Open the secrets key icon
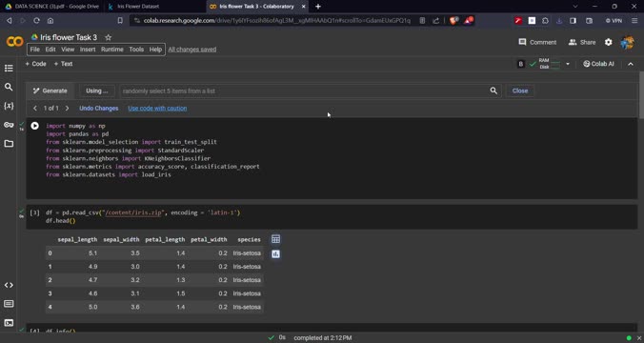This screenshot has width=644, height=343. (9, 125)
